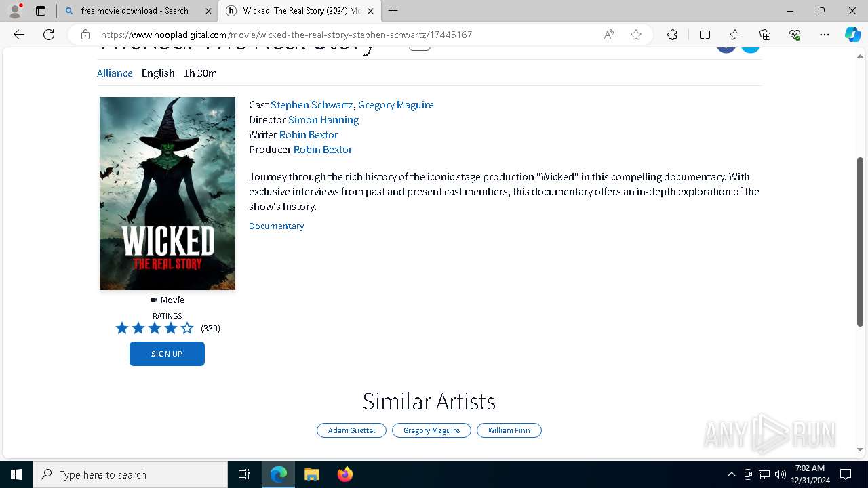Click the Wicked movie poster thumbnail
This screenshot has height=488, width=868.
coord(167,193)
